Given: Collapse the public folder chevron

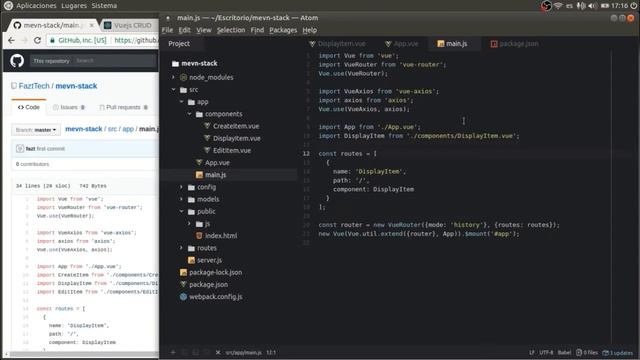Looking at the screenshot, I should [182, 211].
